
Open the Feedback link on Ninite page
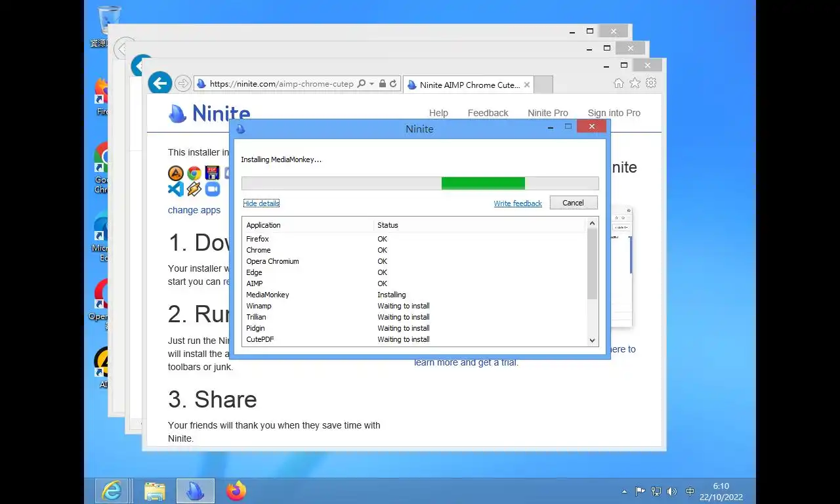(488, 113)
